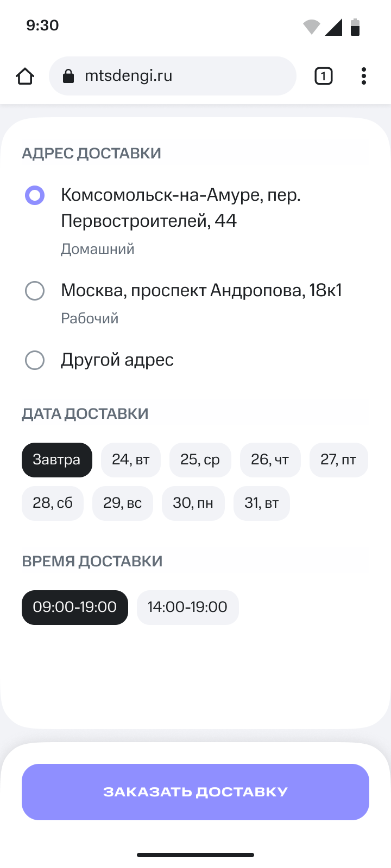Pick Завтра as delivery date
The image size is (391, 868).
pos(57,460)
